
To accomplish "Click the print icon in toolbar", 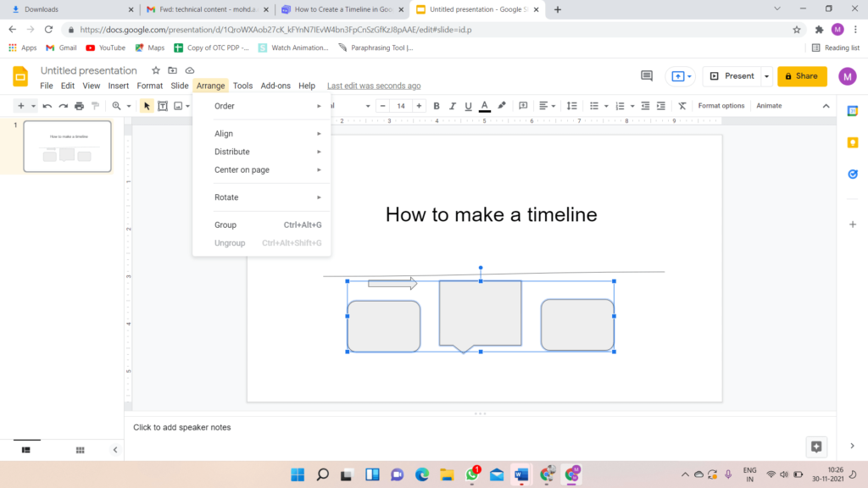I will pyautogui.click(x=79, y=106).
